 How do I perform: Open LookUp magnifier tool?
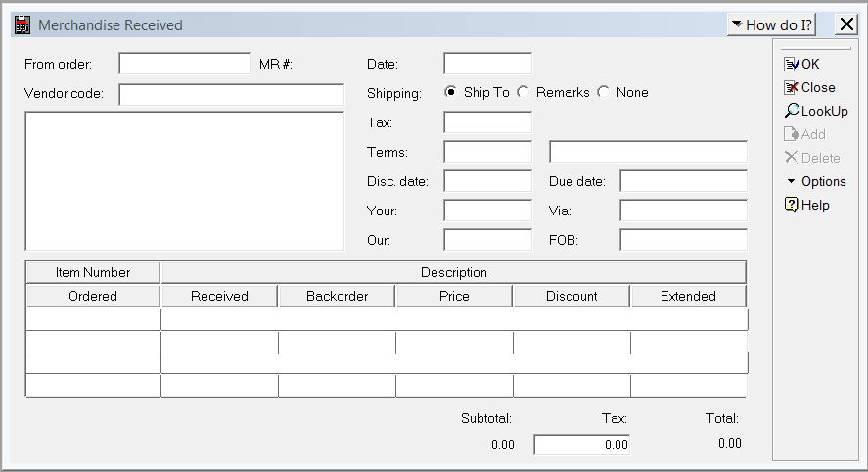click(793, 111)
